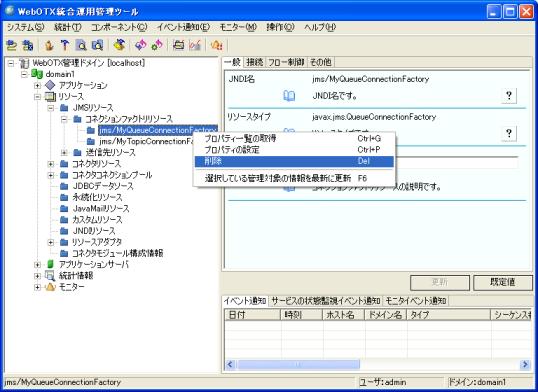Expand the 統計情報 tree node

tap(37, 276)
